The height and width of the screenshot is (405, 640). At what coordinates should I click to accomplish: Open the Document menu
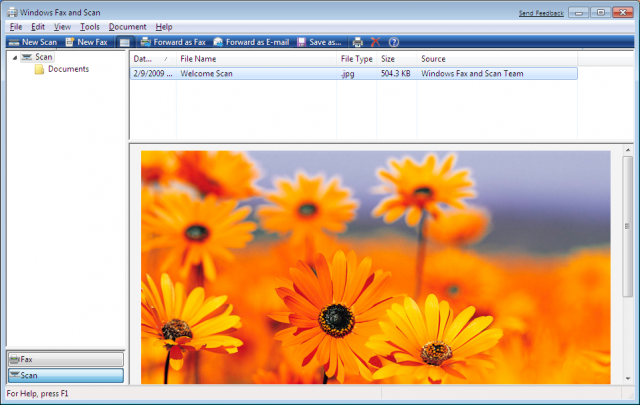[127, 27]
